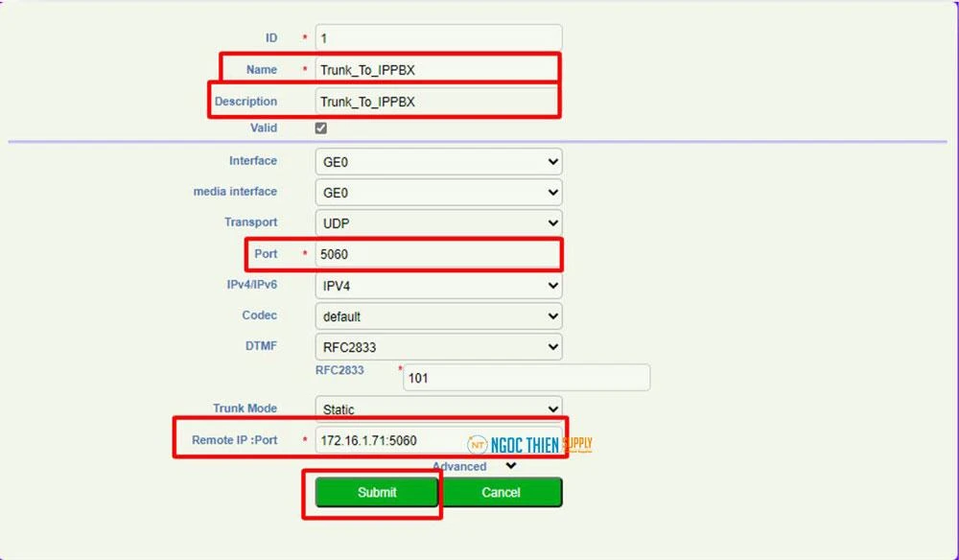The width and height of the screenshot is (959, 560).
Task: Open the IPv4/IPv6 dropdown
Action: (438, 286)
